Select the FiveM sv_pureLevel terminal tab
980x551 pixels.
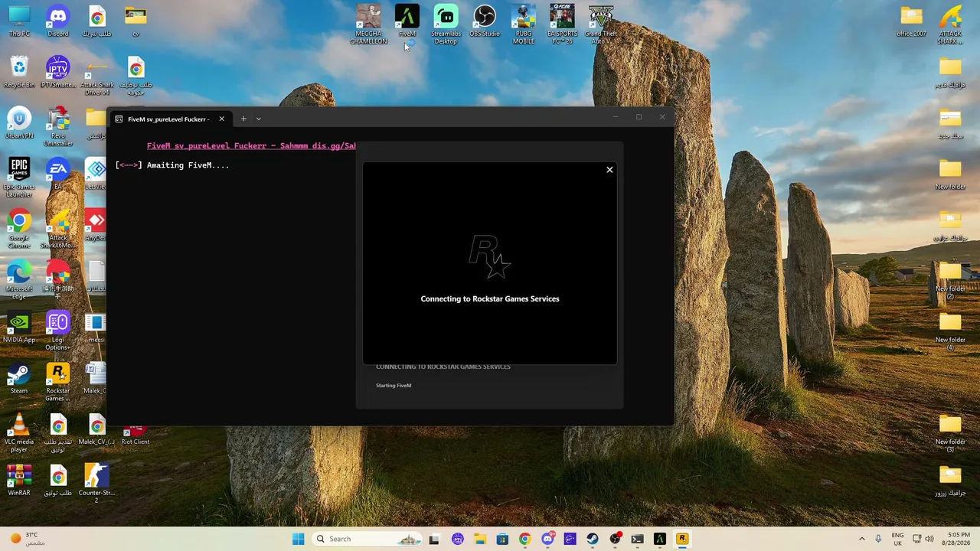[169, 119]
